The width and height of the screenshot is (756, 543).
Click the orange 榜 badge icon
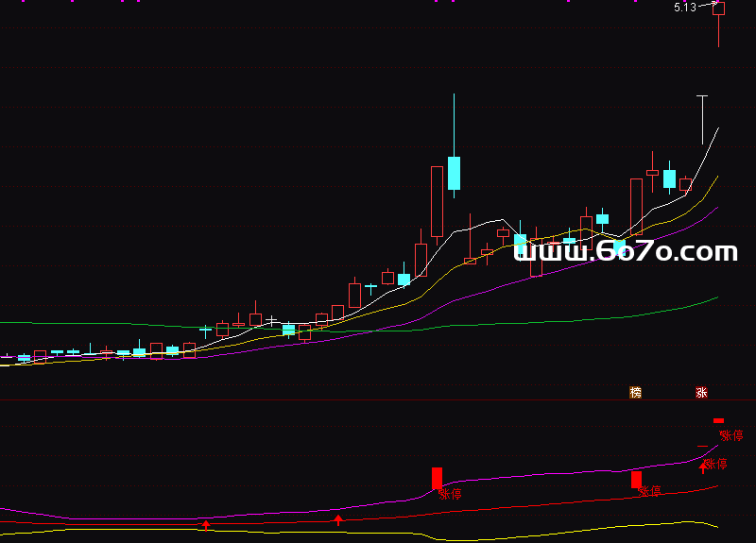(x=636, y=392)
